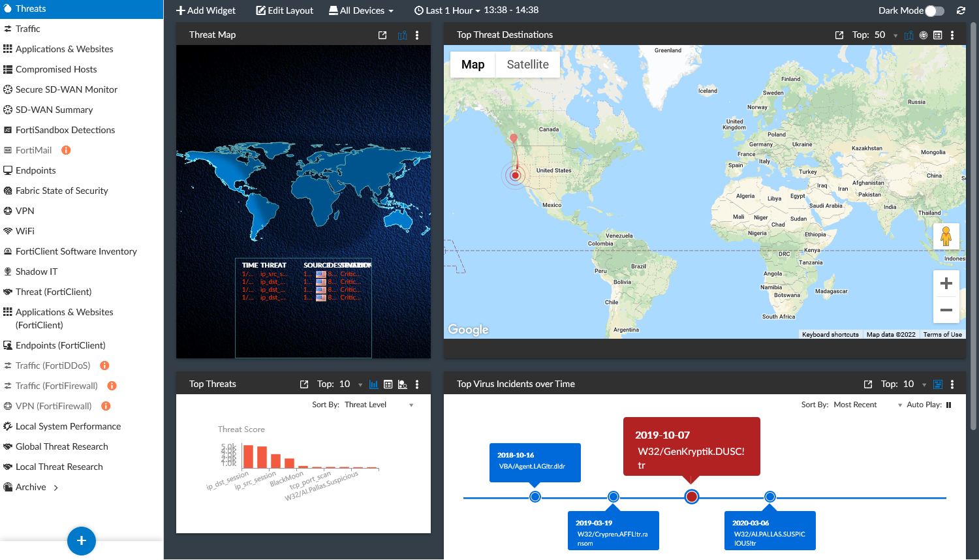This screenshot has height=560, width=979.
Task: Open Top Virus Incidents widget options menu
Action: click(952, 384)
